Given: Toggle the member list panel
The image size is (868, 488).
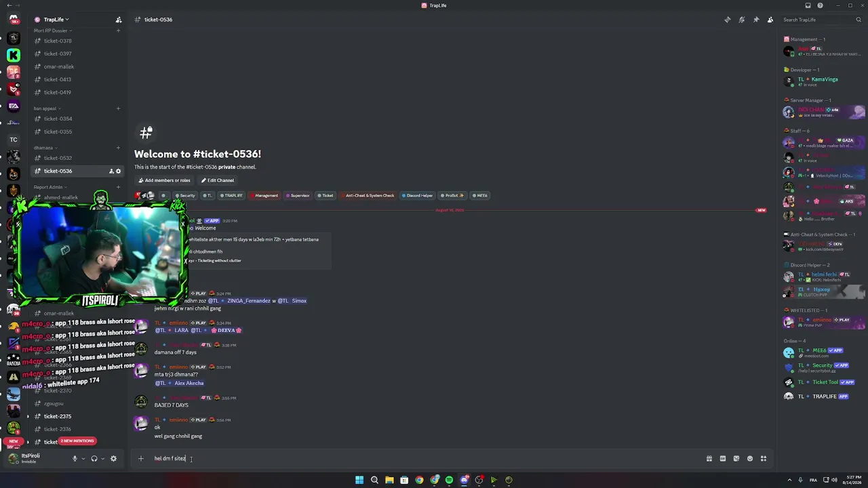Looking at the screenshot, I should (770, 20).
